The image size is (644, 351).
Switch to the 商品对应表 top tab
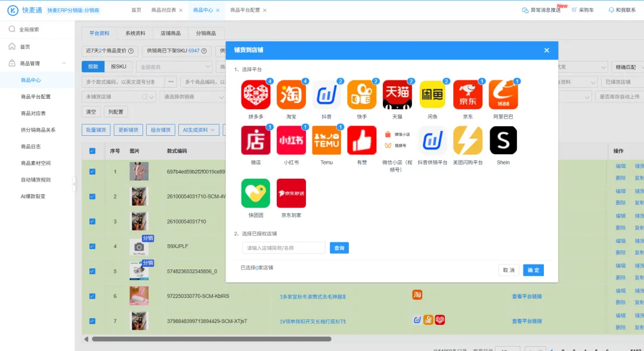click(x=163, y=10)
